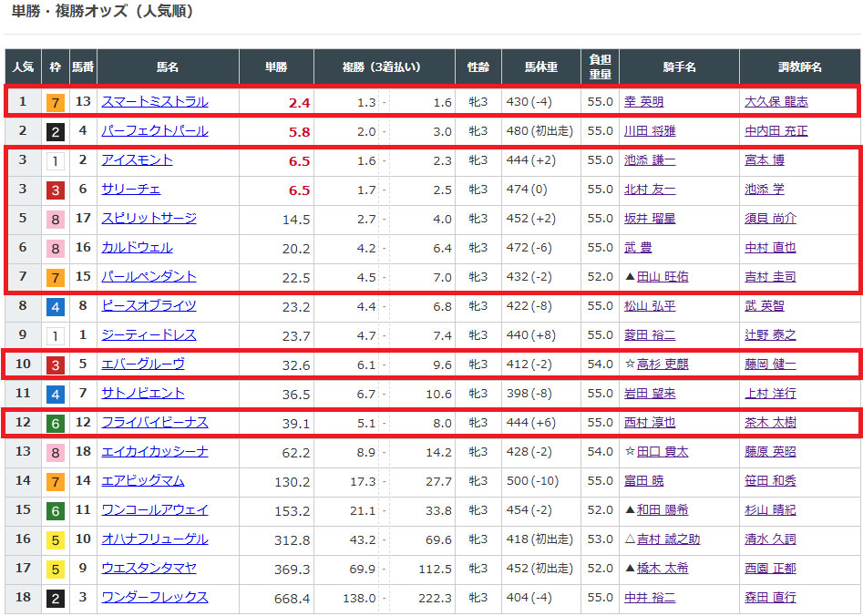Open horse link ワンダーフレックス
The width and height of the screenshot is (863, 616).
pyautogui.click(x=154, y=598)
